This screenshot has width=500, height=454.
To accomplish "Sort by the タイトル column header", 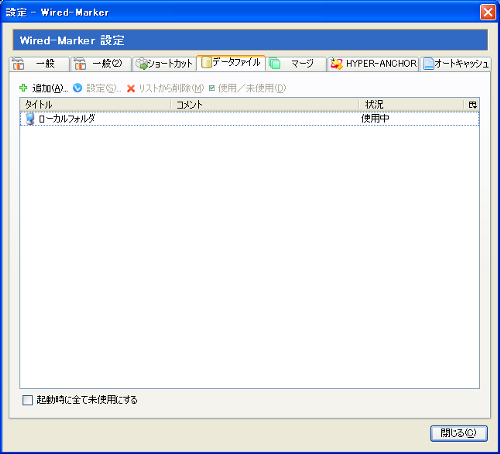I will [95, 105].
